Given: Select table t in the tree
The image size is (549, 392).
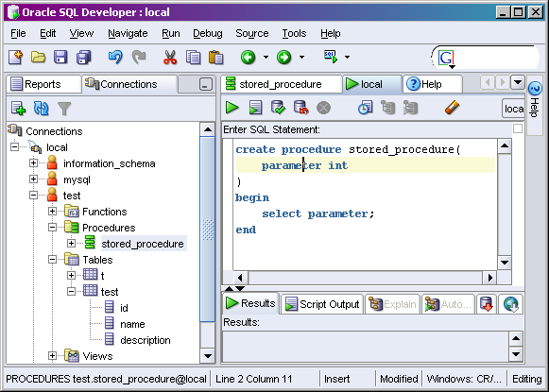Looking at the screenshot, I should tap(103, 276).
